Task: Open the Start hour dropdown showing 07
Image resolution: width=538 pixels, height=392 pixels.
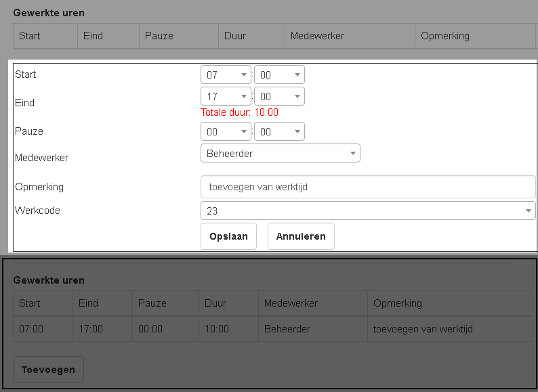Action: pos(226,75)
